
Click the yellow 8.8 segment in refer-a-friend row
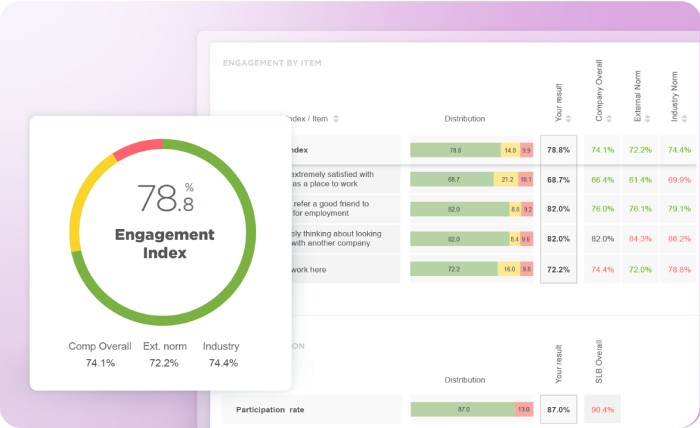tap(515, 209)
